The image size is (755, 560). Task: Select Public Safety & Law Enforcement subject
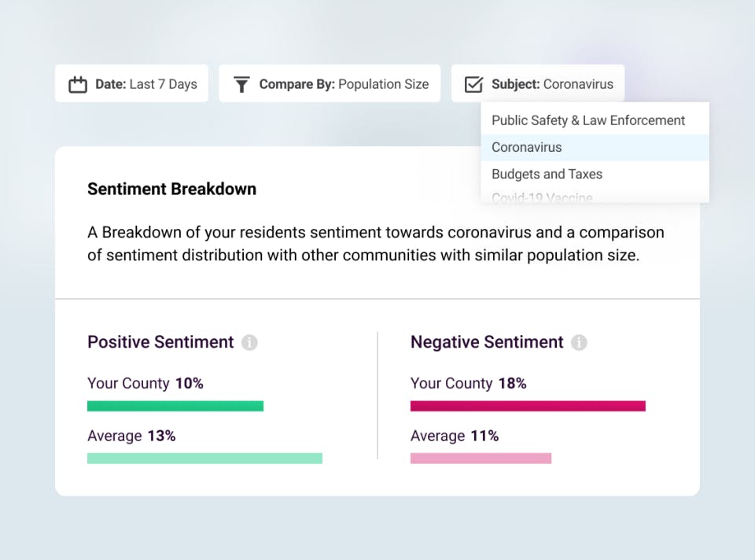(x=587, y=120)
